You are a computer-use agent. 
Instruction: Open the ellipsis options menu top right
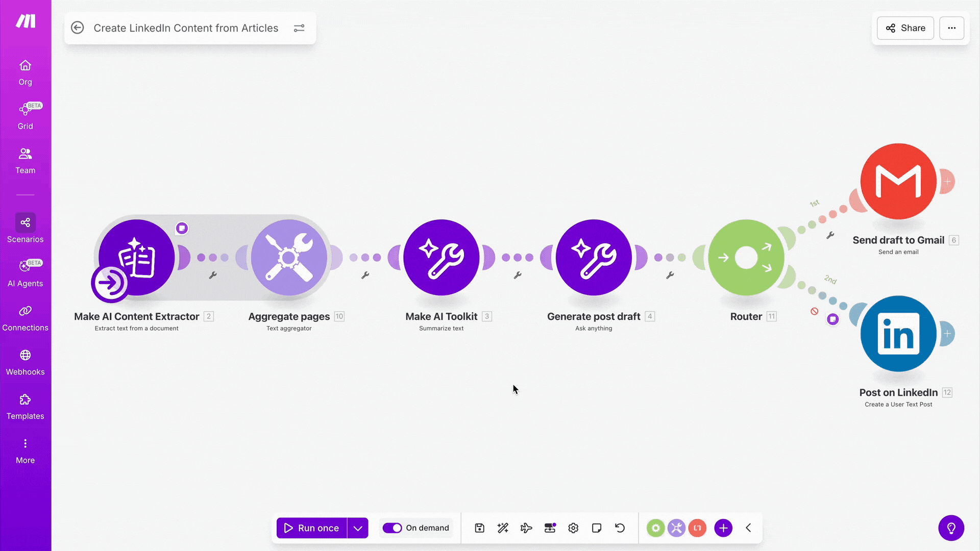click(x=952, y=28)
